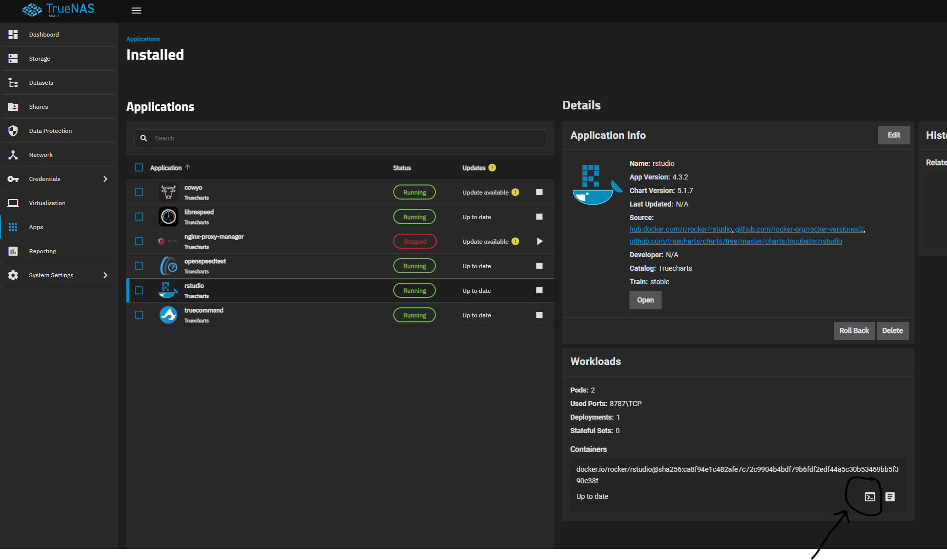This screenshot has width=947, height=560.
Task: Navigate to Shares
Action: [x=59, y=107]
